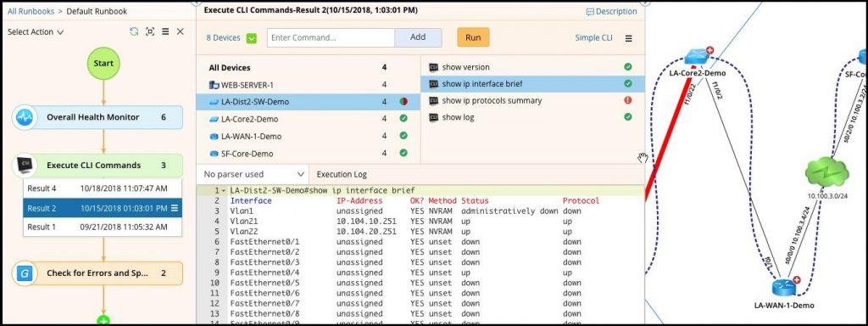The image size is (868, 326).
Task: Click Execute CLI Commands monitor icon
Action: [25, 166]
